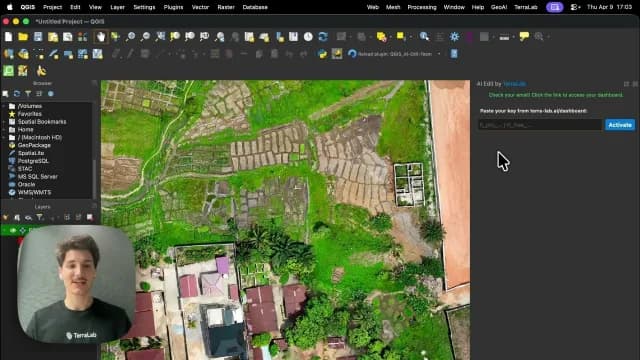Click the banana plugin icon

41,71
